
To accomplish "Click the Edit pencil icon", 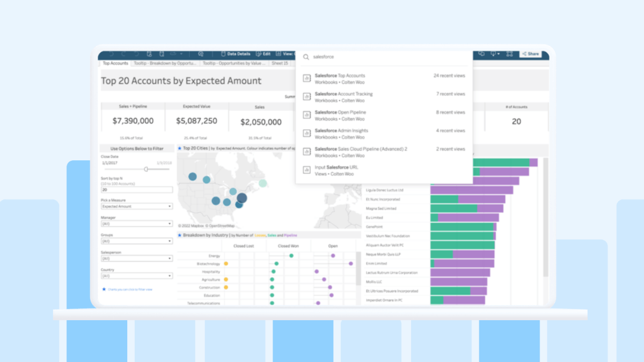I will click(259, 54).
